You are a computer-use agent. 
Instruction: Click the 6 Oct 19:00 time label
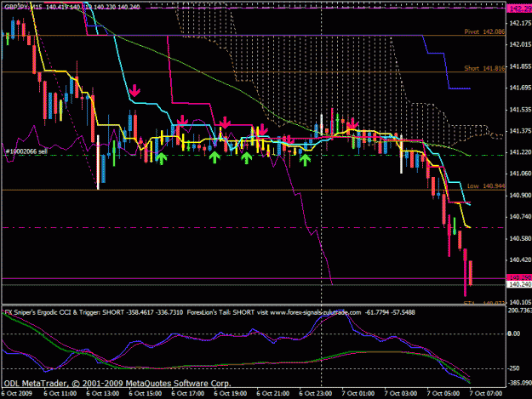pyautogui.click(x=231, y=394)
